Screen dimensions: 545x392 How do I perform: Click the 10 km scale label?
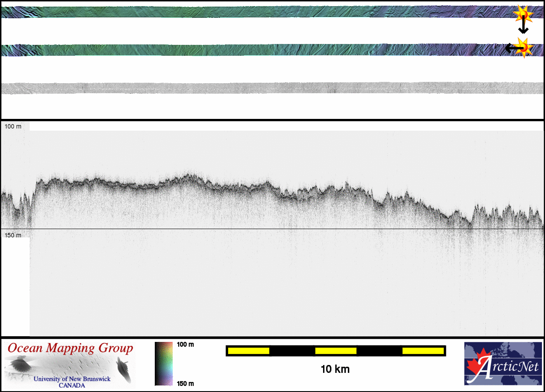point(335,369)
